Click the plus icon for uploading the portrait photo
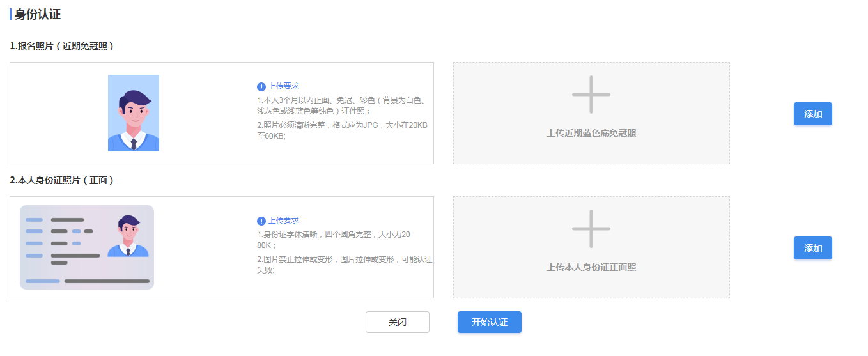 591,95
